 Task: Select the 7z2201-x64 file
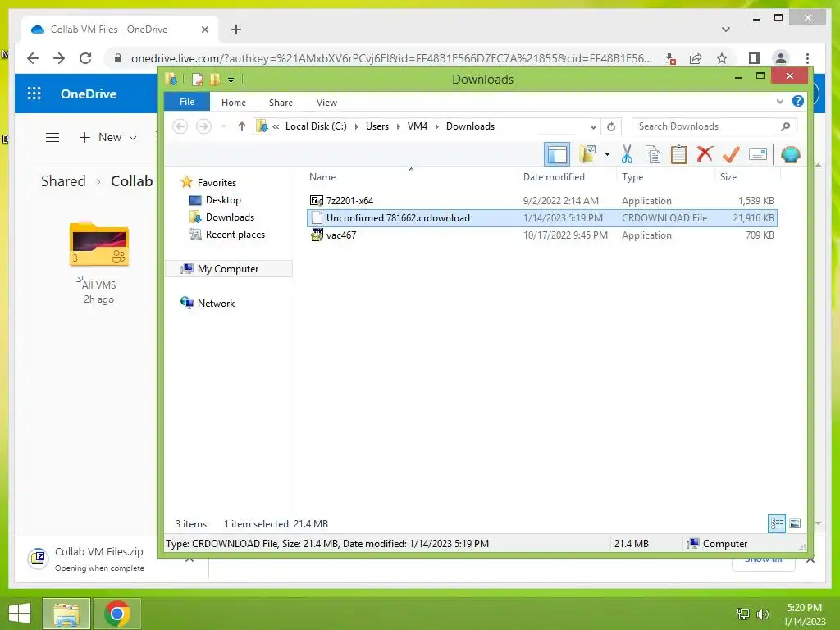coord(541,201)
